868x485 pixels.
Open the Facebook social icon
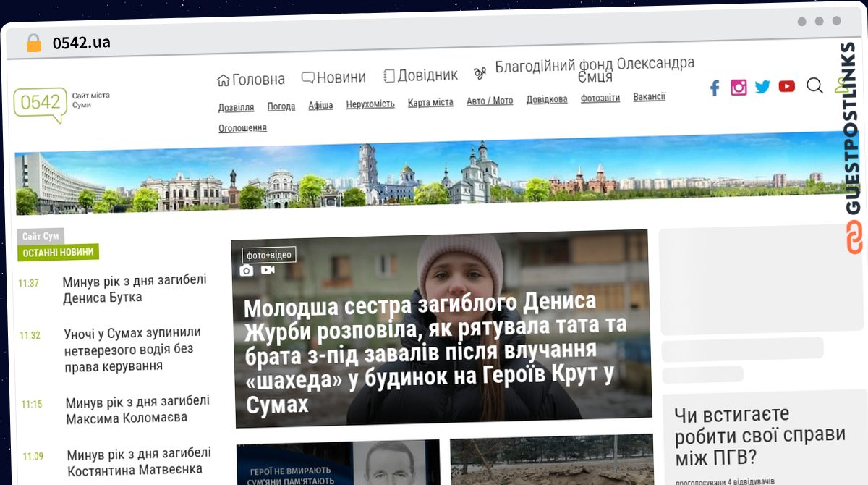tap(715, 88)
